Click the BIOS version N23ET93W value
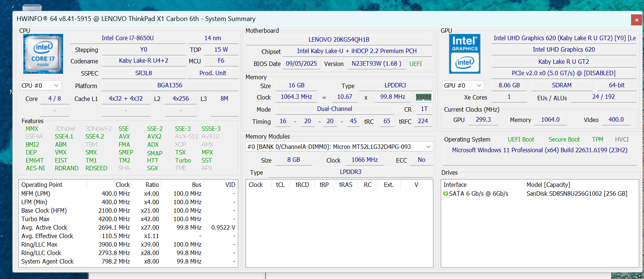Screen dimensions: 644x279 click(x=377, y=63)
